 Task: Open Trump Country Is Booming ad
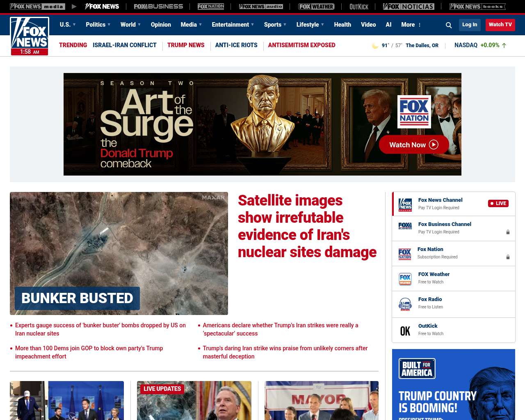pyautogui.click(x=454, y=385)
